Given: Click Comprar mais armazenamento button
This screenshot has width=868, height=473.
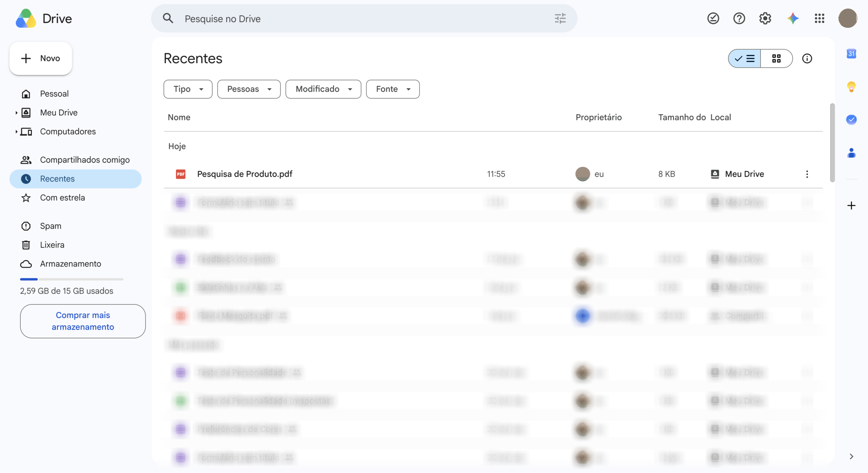Looking at the screenshot, I should (83, 321).
